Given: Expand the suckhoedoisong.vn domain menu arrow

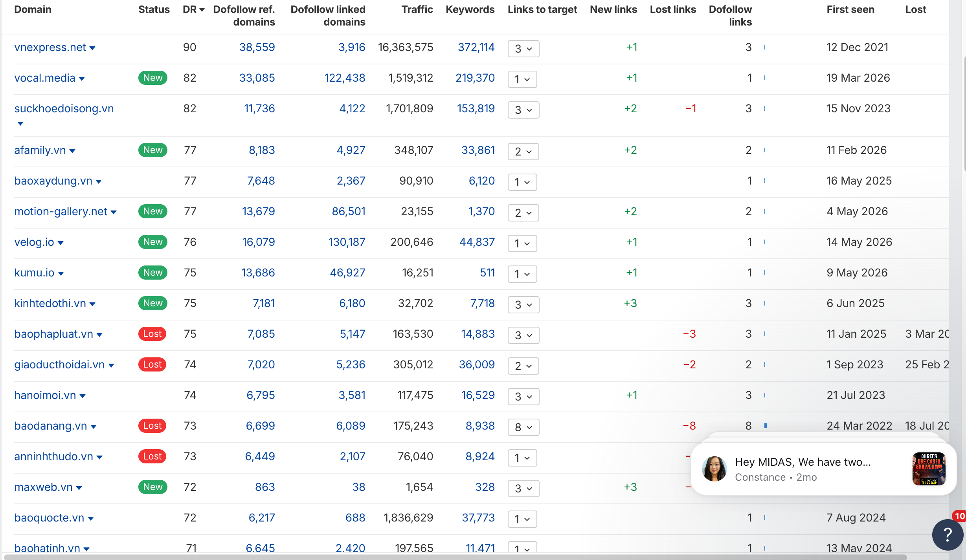Looking at the screenshot, I should click(20, 124).
